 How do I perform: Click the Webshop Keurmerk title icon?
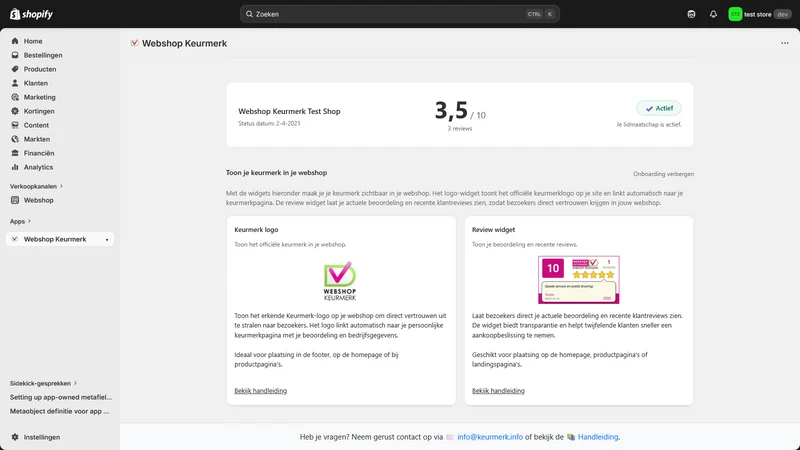coord(135,43)
